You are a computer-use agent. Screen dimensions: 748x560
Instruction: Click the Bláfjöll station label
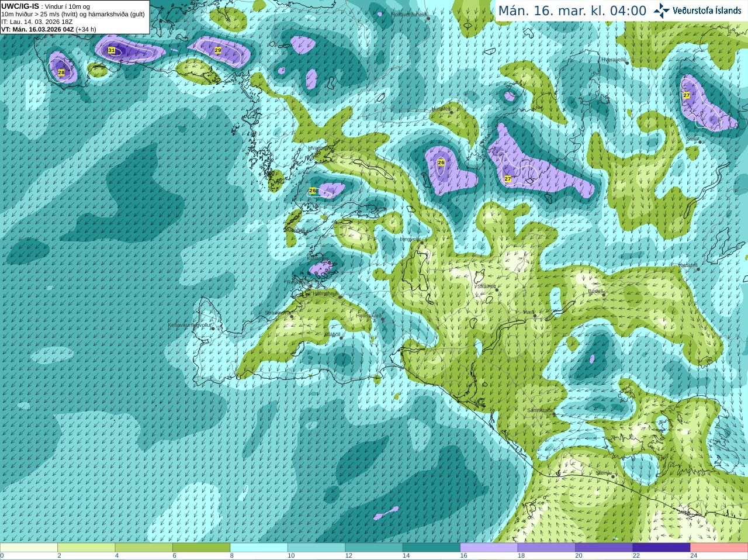pyautogui.click(x=333, y=334)
